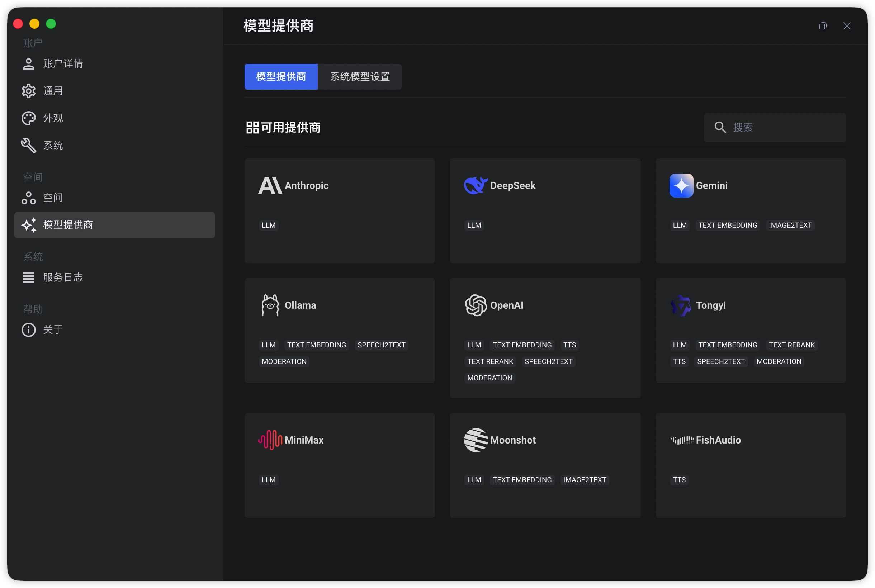Click Gemini's IMAGE2TEXT tag

[x=790, y=225]
